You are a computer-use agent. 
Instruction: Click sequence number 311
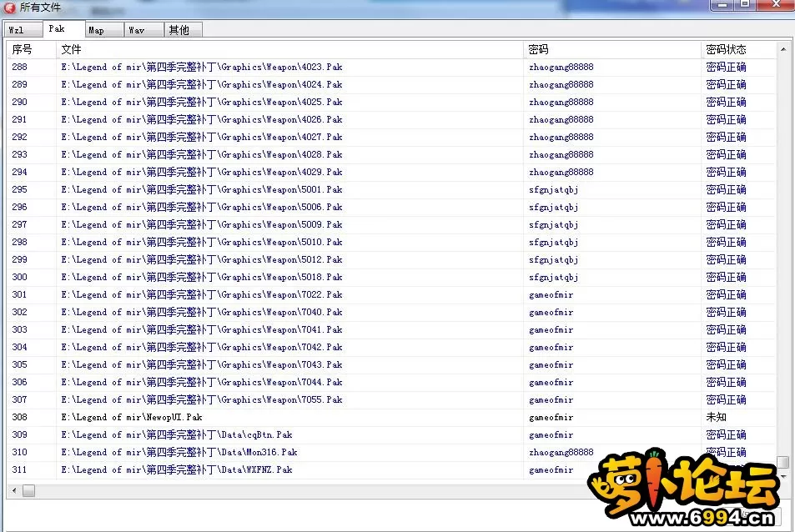point(20,469)
